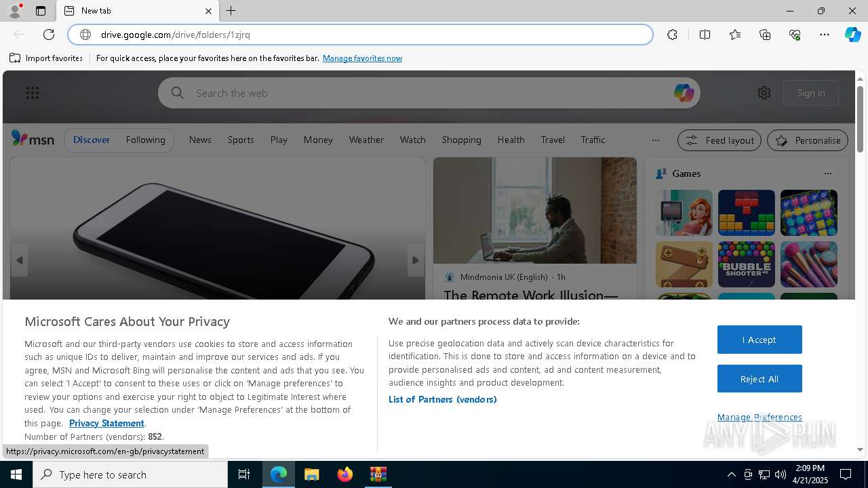Screen dimensions: 868x488
Task: Open the wood screw puzzle game thumbnail
Action: (684, 264)
